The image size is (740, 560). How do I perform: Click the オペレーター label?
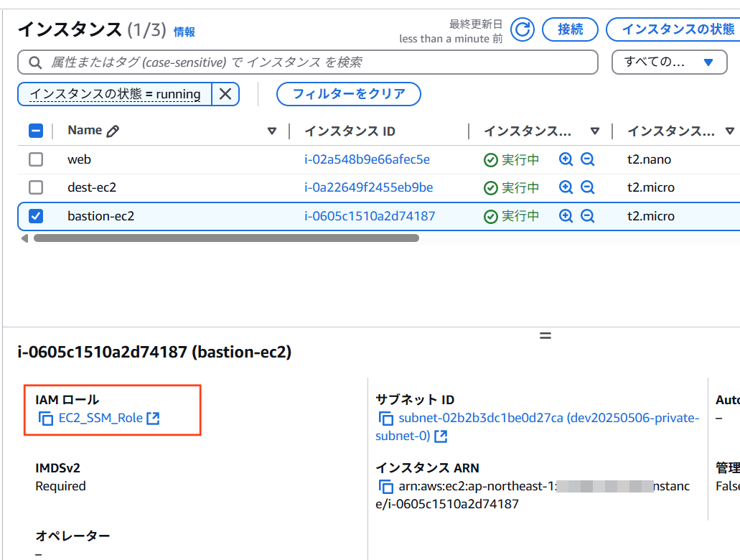[x=72, y=536]
